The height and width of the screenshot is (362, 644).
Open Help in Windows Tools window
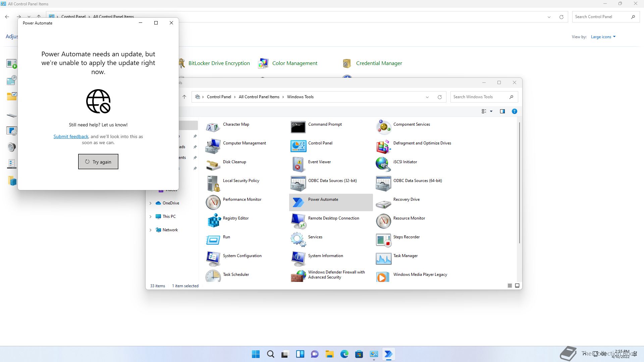[x=514, y=111]
